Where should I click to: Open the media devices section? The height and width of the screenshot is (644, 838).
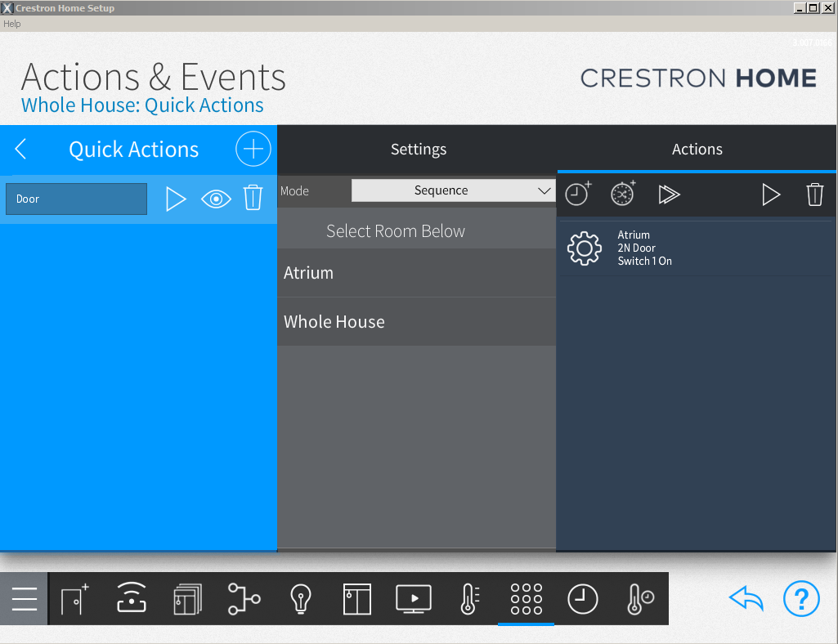click(413, 598)
